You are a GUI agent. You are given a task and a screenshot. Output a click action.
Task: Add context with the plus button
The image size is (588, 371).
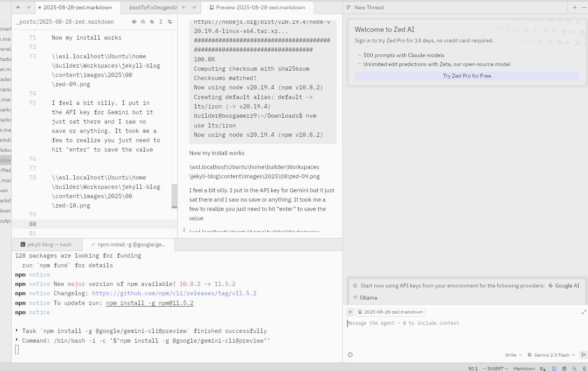pyautogui.click(x=350, y=312)
